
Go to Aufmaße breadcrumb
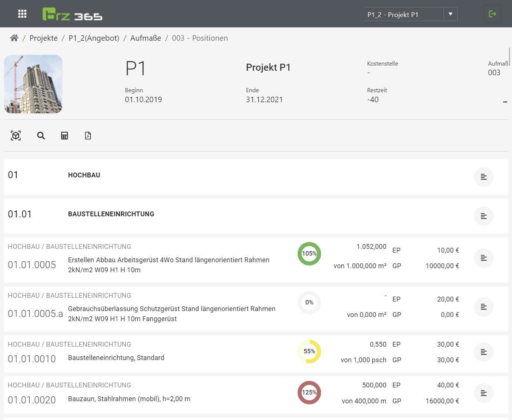[145, 38]
